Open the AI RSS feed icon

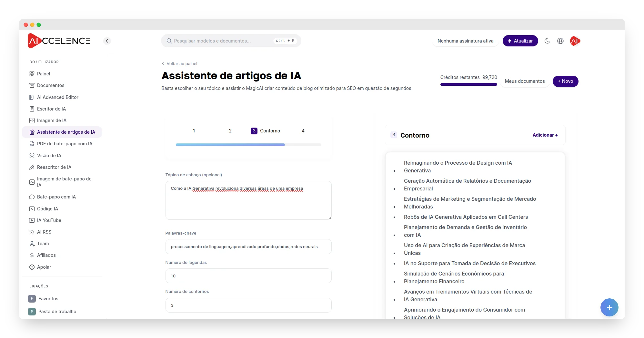(32, 232)
